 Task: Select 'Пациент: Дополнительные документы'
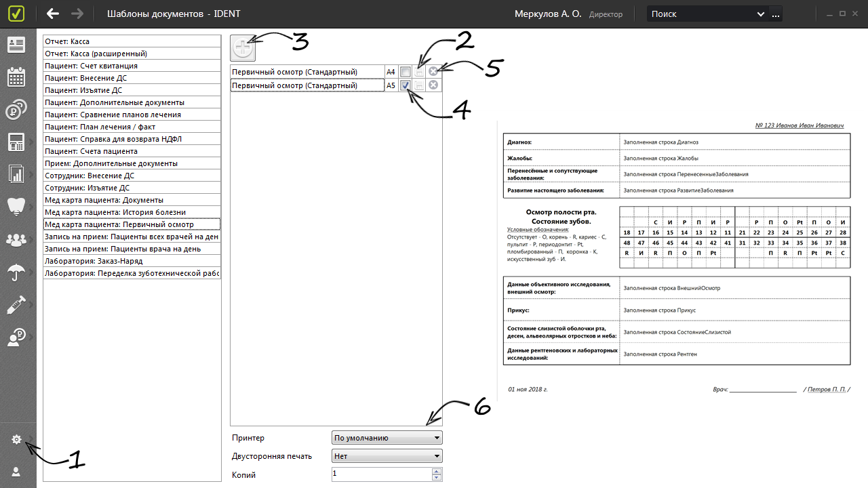(x=132, y=102)
